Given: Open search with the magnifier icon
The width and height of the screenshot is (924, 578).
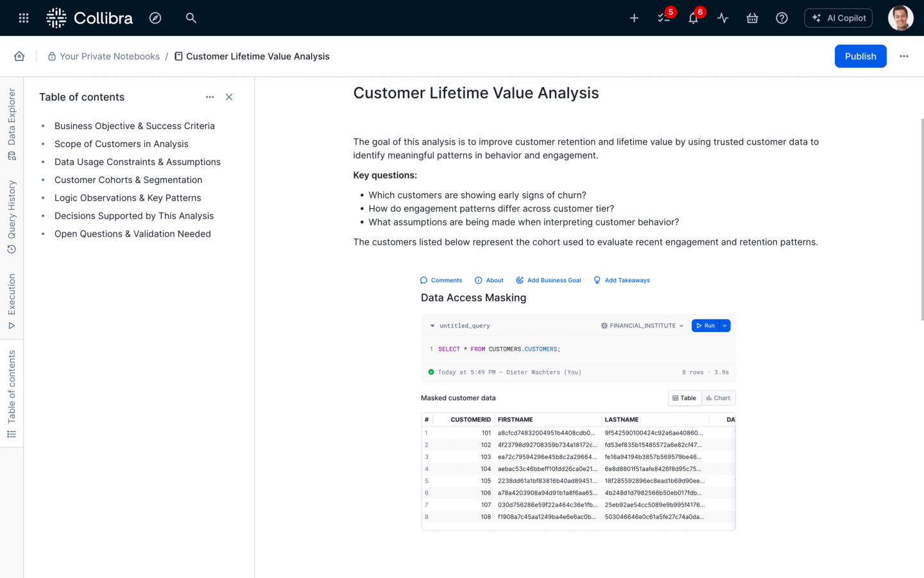Looking at the screenshot, I should pos(191,18).
